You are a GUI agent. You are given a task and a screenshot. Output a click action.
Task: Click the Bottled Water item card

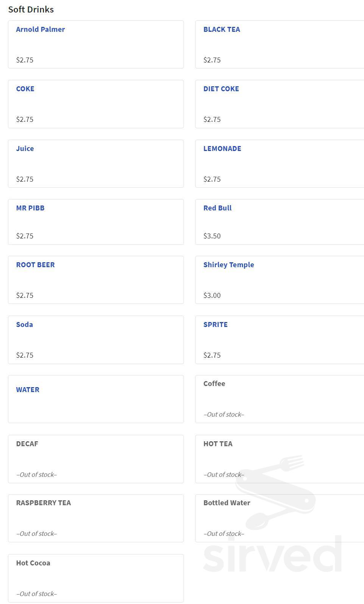click(279, 518)
